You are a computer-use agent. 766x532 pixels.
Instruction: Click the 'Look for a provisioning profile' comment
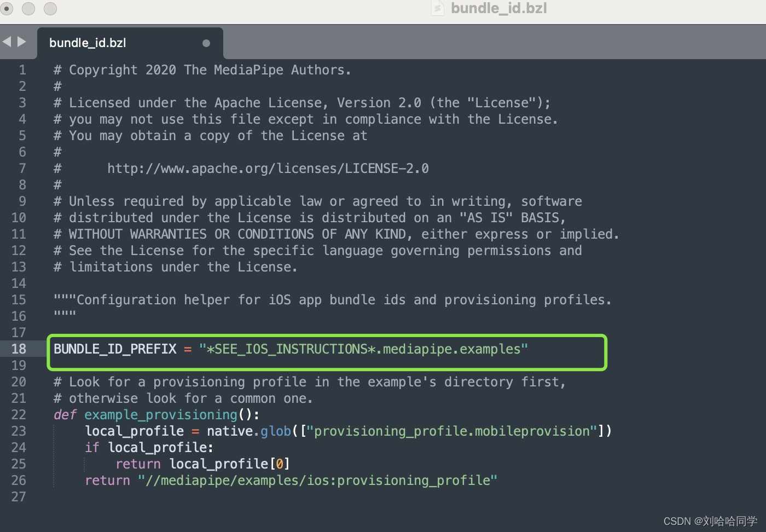click(310, 382)
